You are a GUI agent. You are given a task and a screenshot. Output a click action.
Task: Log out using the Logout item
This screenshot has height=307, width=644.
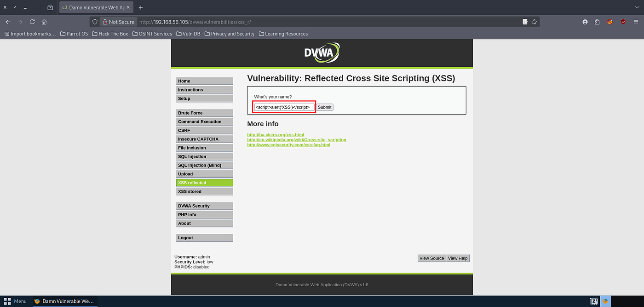coord(204,238)
